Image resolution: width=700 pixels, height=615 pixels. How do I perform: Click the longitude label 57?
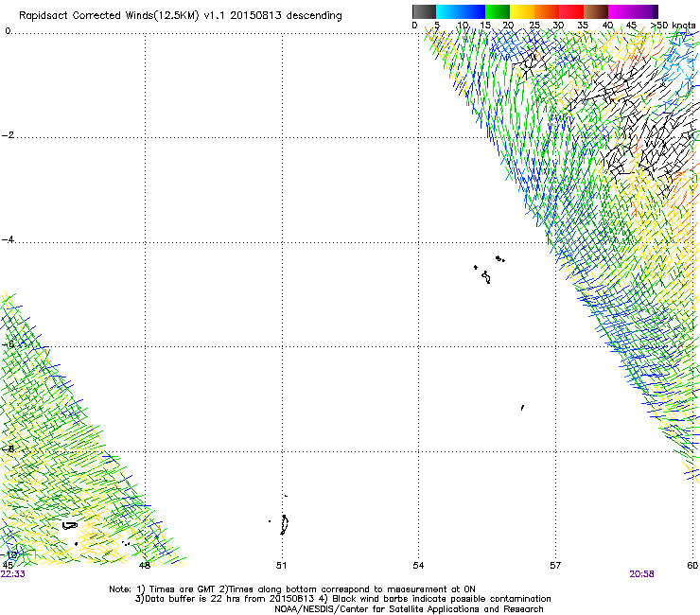click(x=555, y=566)
